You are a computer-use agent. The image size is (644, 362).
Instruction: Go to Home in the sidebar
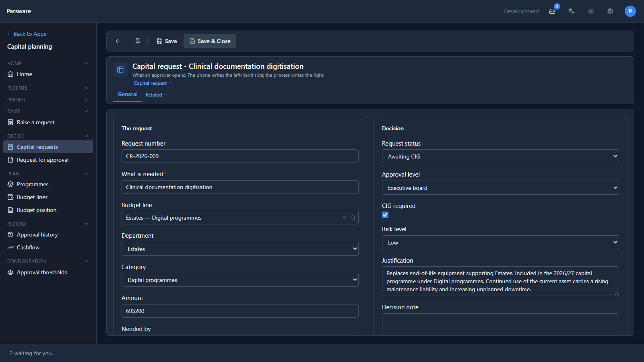coord(48,74)
